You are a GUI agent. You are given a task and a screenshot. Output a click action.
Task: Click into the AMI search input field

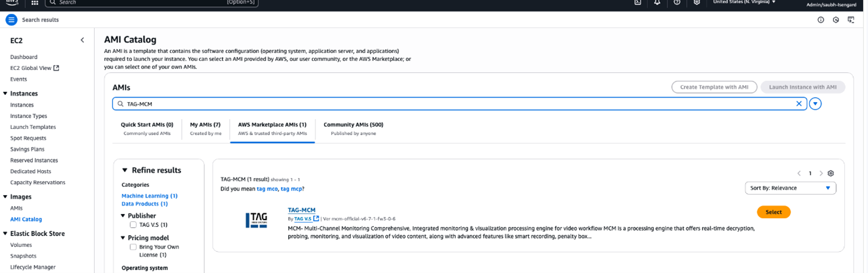pyautogui.click(x=456, y=104)
